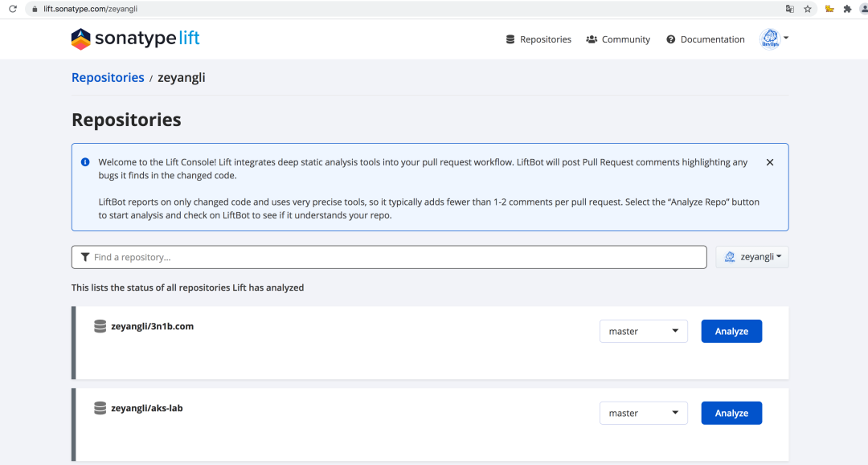
Task: Click the yellow extension icon in browser toolbar
Action: click(x=829, y=9)
